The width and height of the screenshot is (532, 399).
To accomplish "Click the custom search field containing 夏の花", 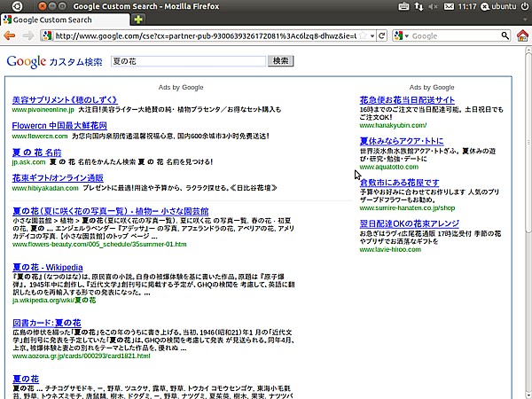I will coord(188,61).
